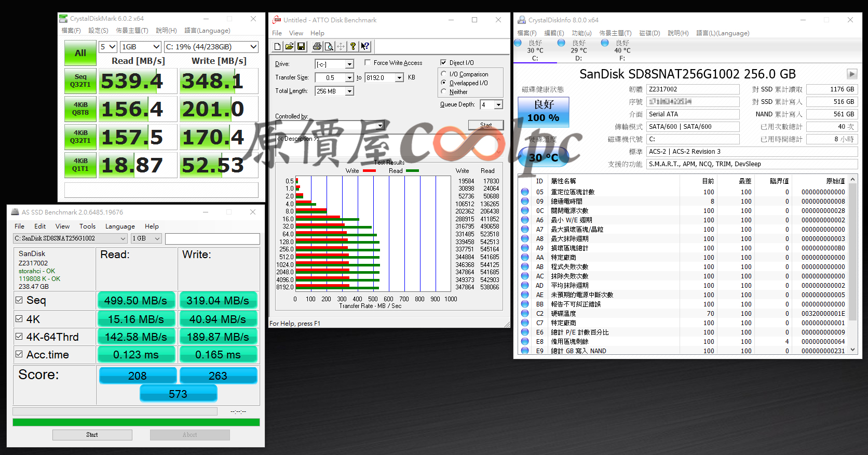Select F: drive status orb in CrystalDiskInfo

coord(605,43)
